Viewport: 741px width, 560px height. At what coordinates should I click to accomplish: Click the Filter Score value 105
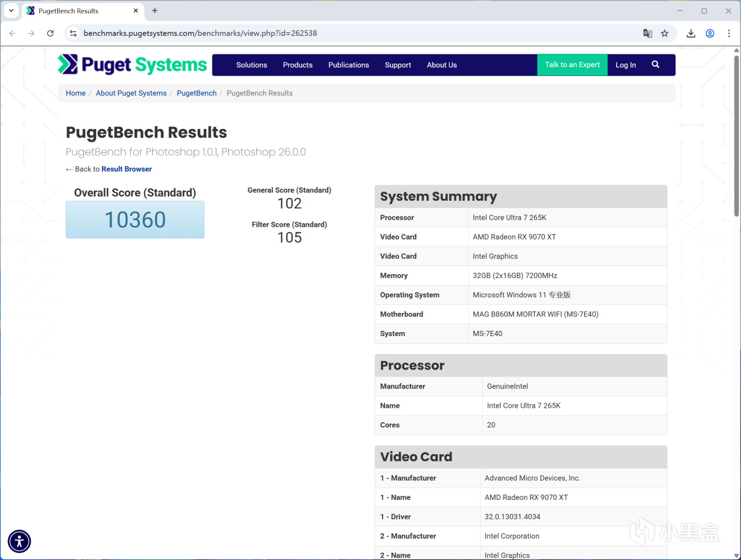(289, 238)
